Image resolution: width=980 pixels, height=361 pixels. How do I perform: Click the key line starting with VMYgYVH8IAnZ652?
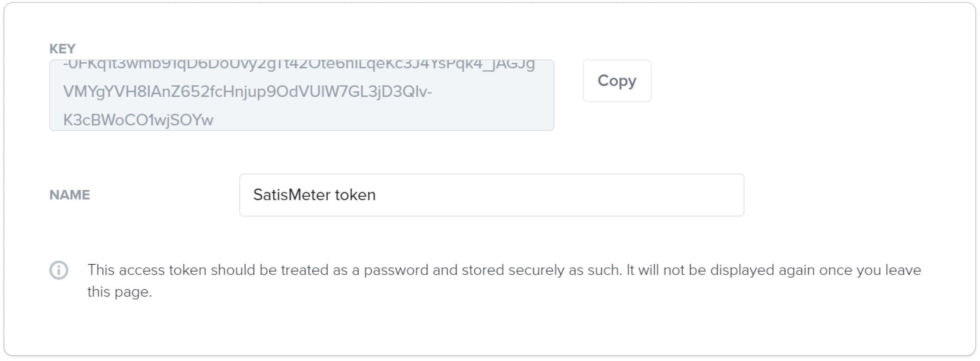click(248, 91)
